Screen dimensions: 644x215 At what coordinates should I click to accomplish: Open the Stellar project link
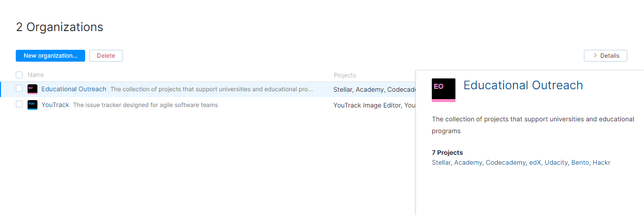point(441,162)
